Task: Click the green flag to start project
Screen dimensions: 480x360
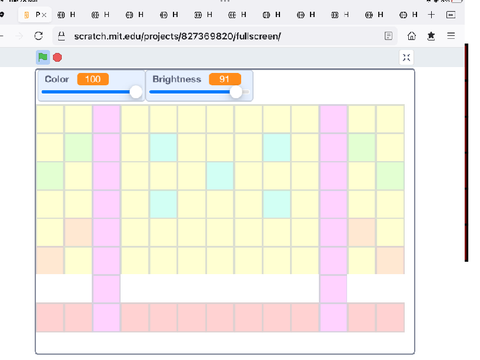Action: 43,57
